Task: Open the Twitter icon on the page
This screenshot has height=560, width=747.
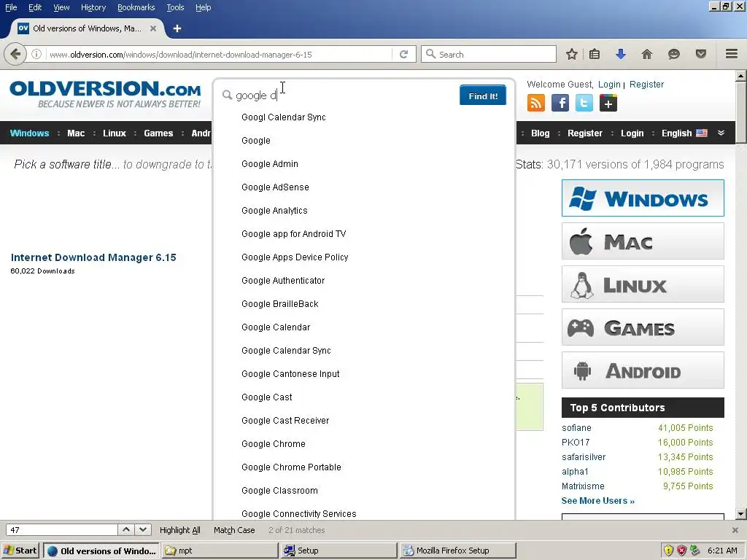Action: (584, 103)
